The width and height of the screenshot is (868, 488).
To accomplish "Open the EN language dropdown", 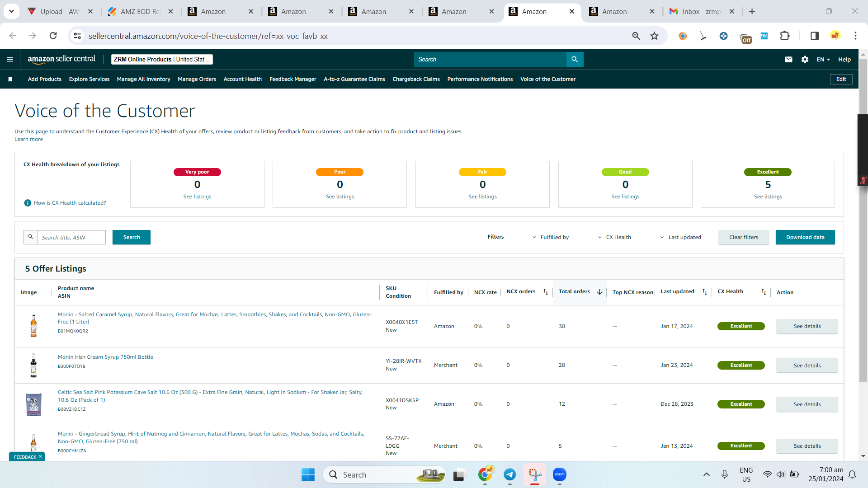I will tap(823, 59).
